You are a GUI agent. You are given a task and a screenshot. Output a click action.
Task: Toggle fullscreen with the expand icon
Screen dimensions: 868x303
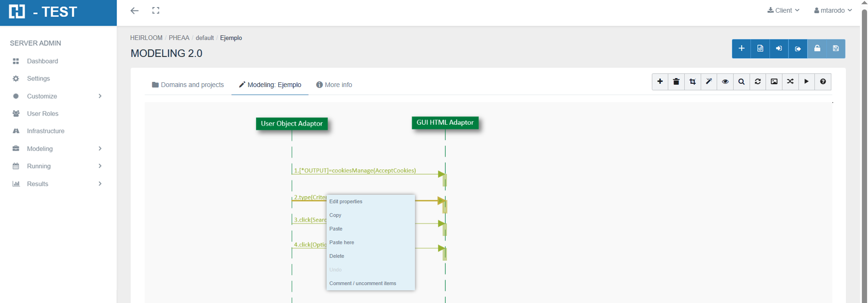pos(156,10)
